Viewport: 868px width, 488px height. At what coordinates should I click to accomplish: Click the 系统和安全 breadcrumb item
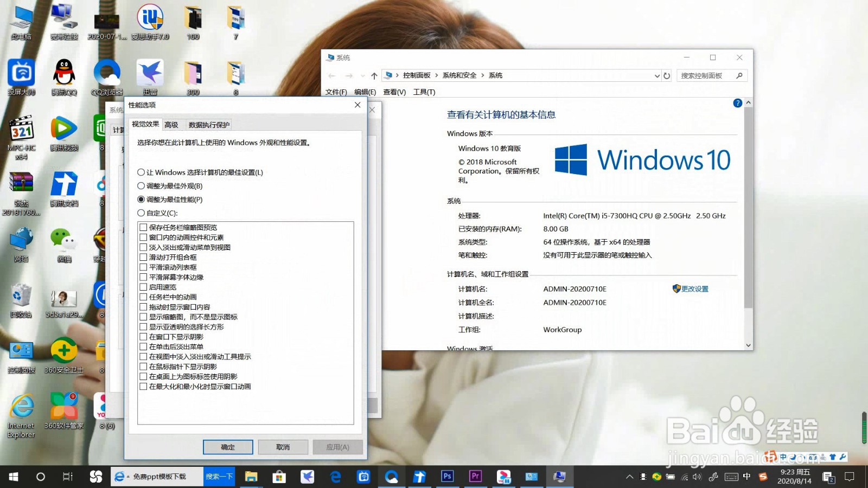[458, 75]
